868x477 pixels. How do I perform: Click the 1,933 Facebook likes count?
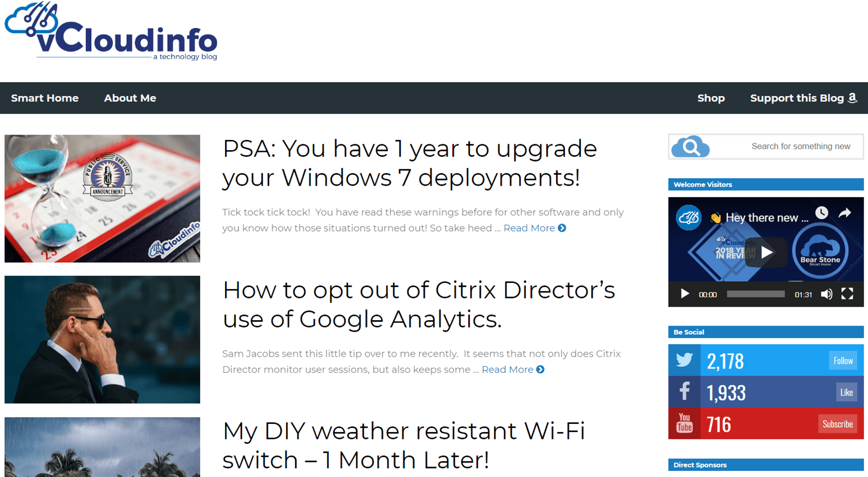pos(726,393)
